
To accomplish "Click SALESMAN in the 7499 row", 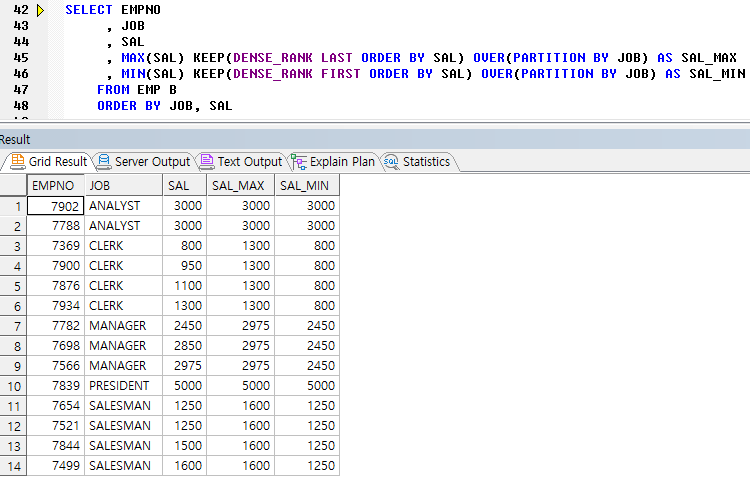I will click(124, 466).
